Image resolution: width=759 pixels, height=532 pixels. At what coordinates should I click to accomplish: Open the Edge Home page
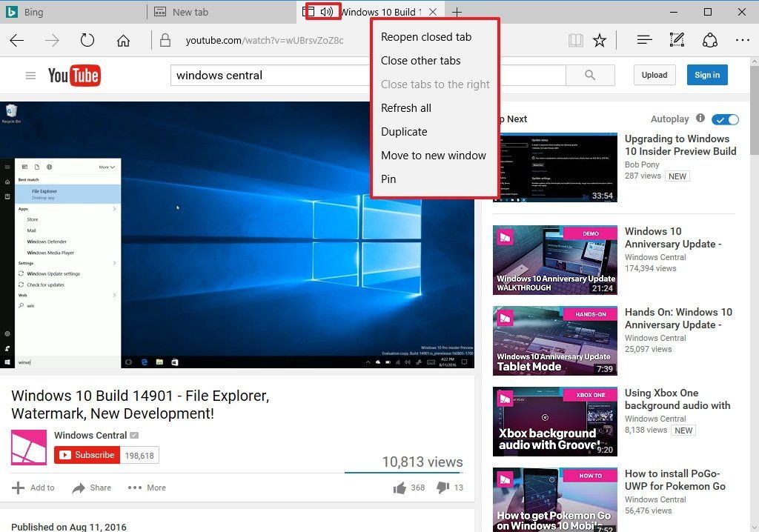click(123, 40)
